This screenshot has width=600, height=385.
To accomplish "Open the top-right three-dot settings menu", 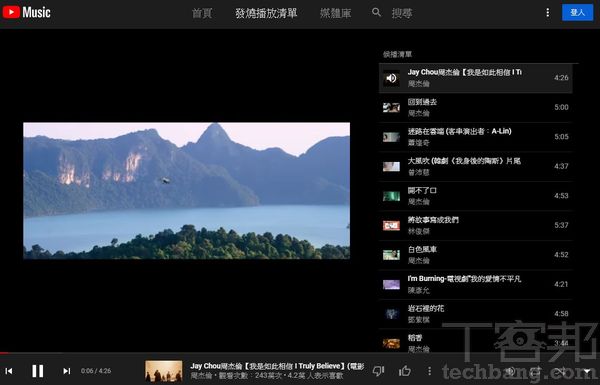I will (x=548, y=13).
